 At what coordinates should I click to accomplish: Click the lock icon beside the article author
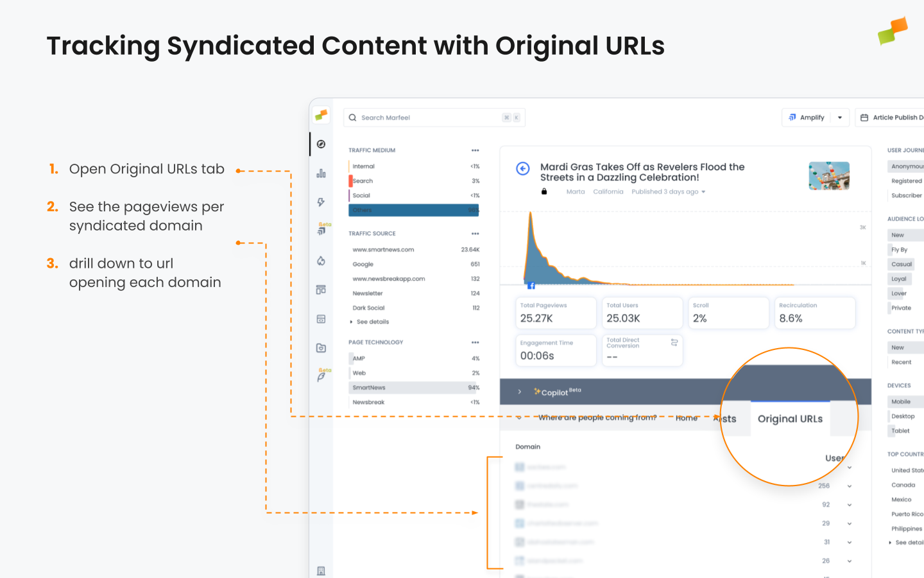click(x=544, y=191)
